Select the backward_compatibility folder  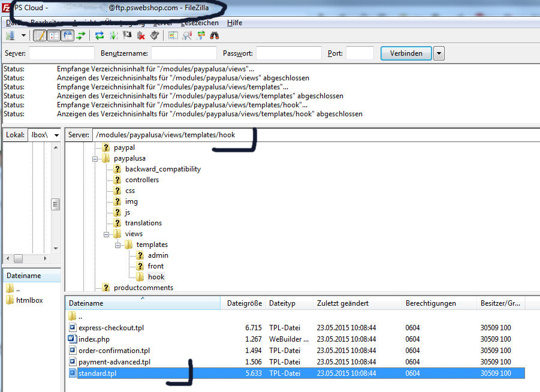tap(163, 169)
